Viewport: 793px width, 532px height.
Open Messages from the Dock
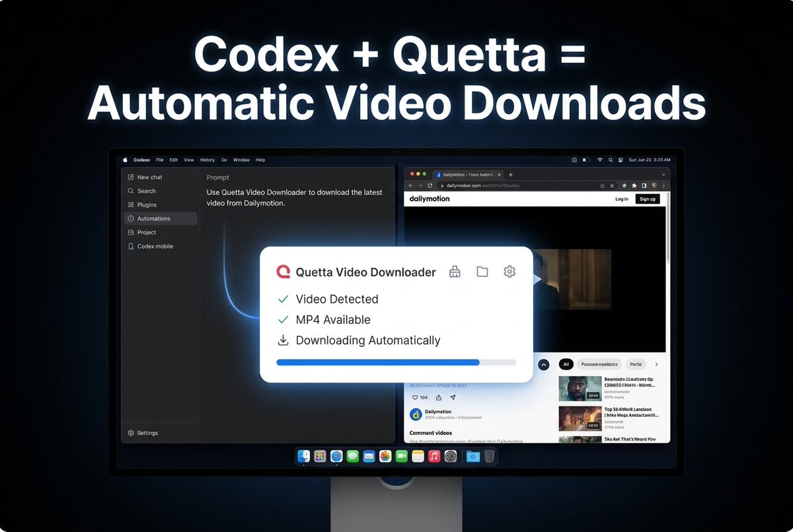click(353, 456)
